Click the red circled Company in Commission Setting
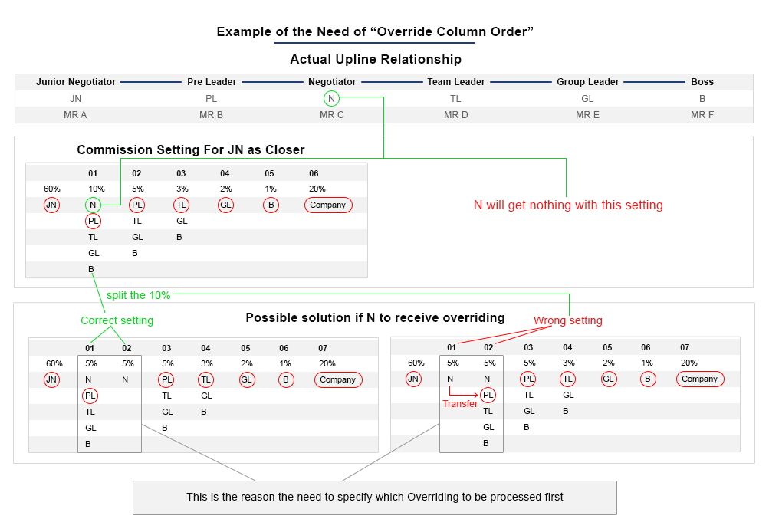The height and width of the screenshot is (532, 769). [328, 205]
